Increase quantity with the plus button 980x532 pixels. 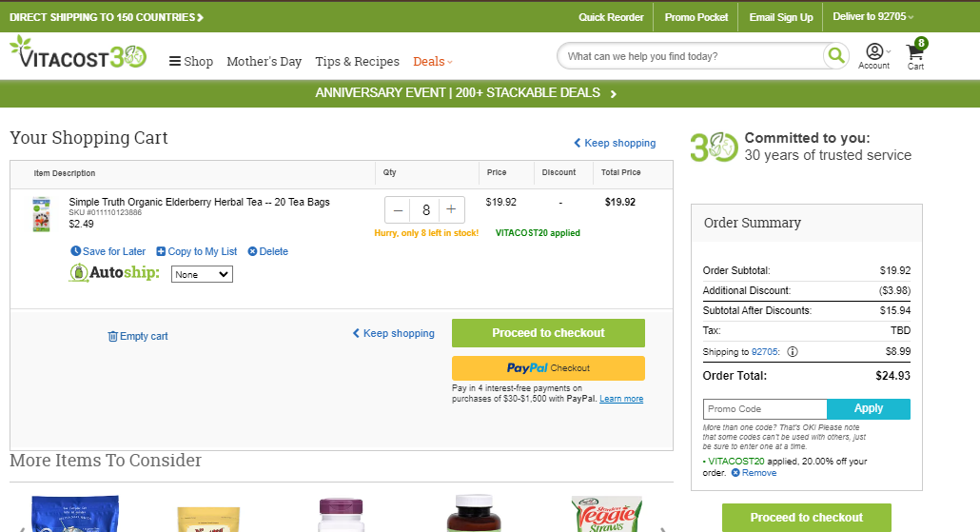pyautogui.click(x=451, y=209)
